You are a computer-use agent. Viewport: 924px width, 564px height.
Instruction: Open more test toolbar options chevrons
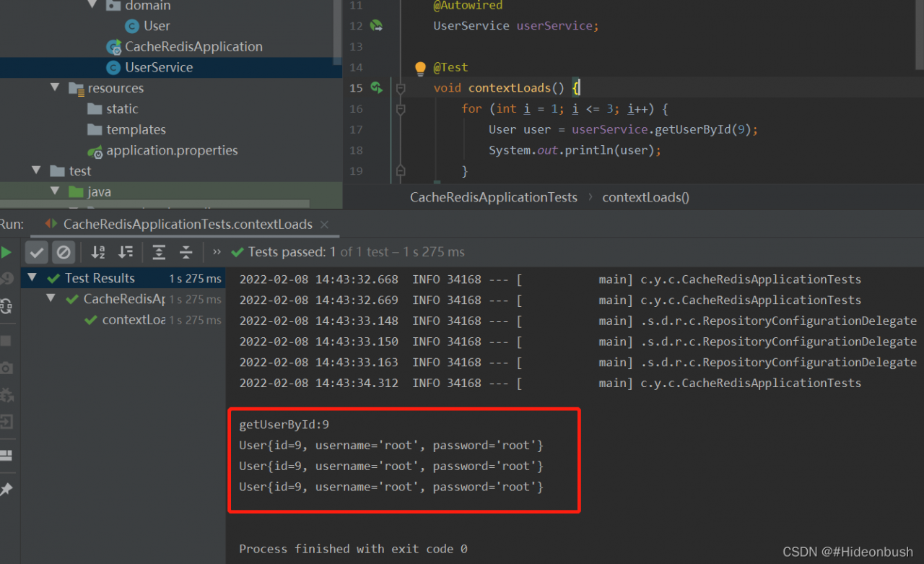pos(217,252)
